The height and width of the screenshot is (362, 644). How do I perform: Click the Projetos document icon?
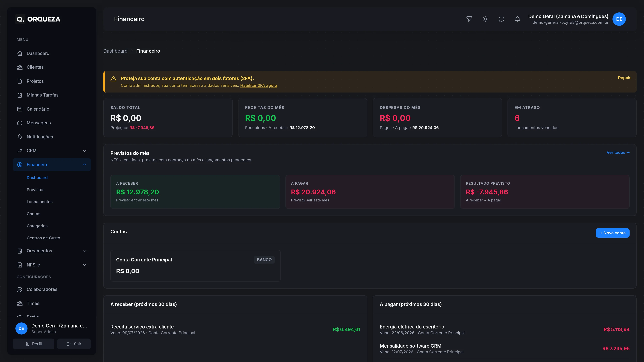pyautogui.click(x=20, y=81)
